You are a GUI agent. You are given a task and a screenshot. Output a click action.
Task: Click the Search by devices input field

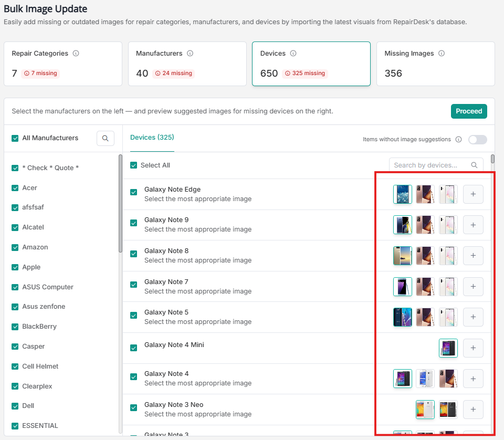(432, 165)
